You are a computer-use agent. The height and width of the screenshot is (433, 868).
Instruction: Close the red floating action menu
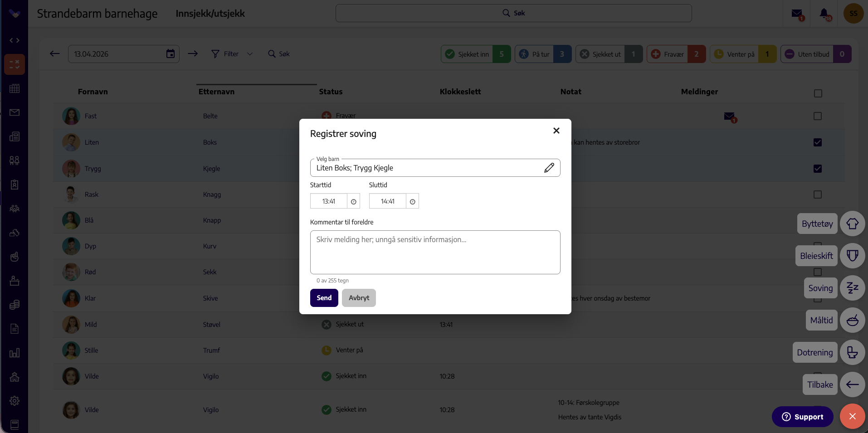coord(853,416)
